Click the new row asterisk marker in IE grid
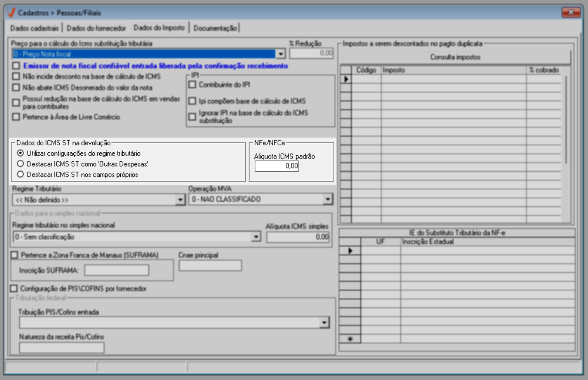 (349, 339)
